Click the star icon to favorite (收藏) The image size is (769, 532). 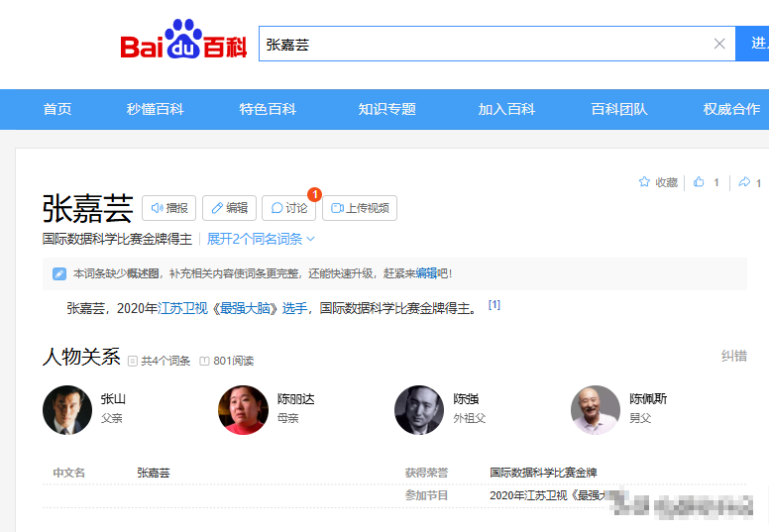coord(644,182)
